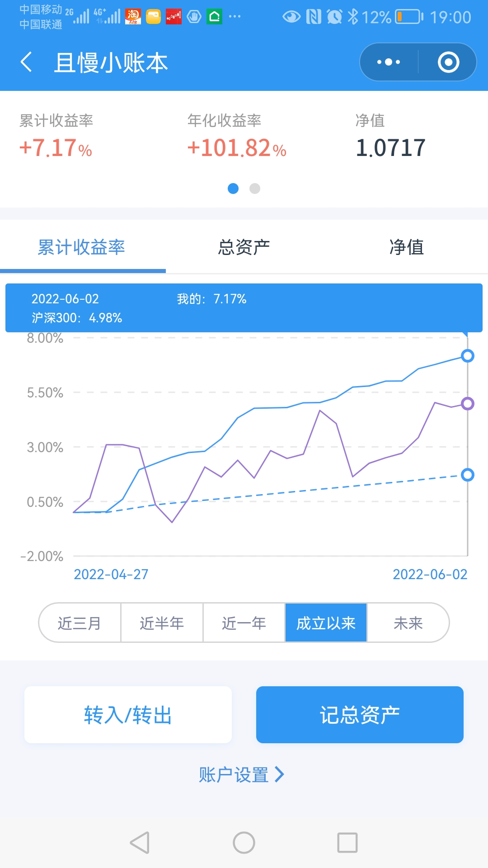Tap the 转入/转出 button
Image resolution: width=488 pixels, height=868 pixels.
[x=128, y=715]
